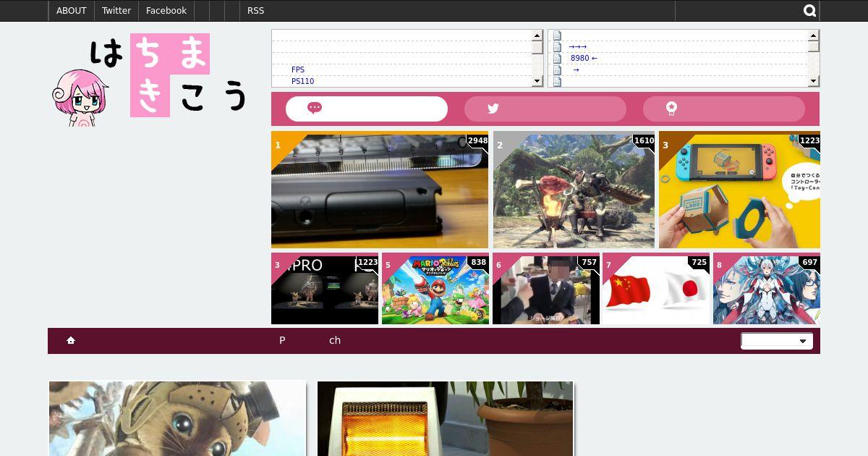The height and width of the screenshot is (456, 868).
Task: Open rank 6 thumbnail with 757 comments
Action: (546, 289)
